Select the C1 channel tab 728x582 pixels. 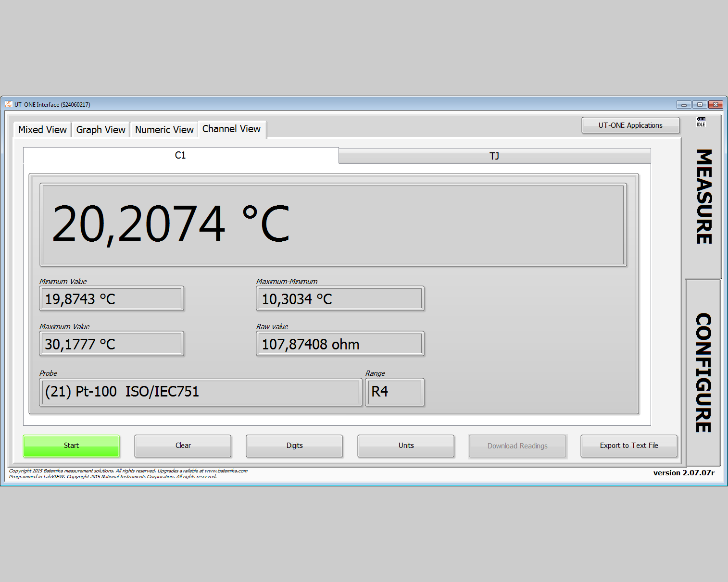click(x=181, y=155)
